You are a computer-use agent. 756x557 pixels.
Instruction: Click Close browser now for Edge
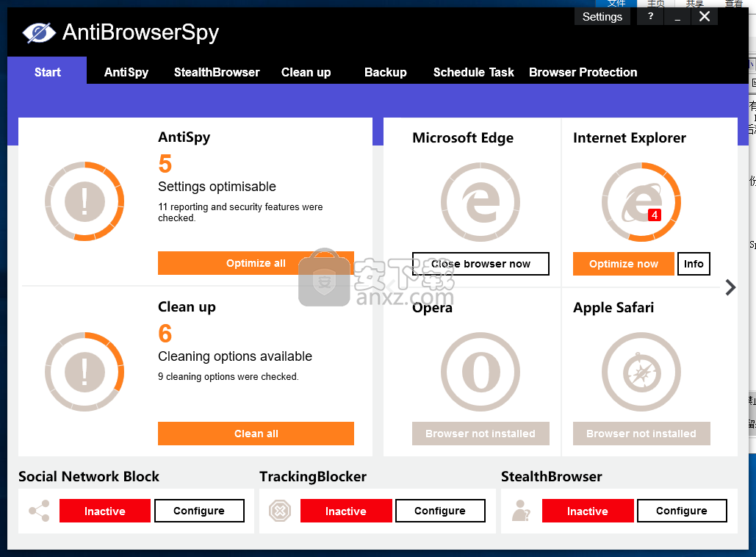point(480,264)
